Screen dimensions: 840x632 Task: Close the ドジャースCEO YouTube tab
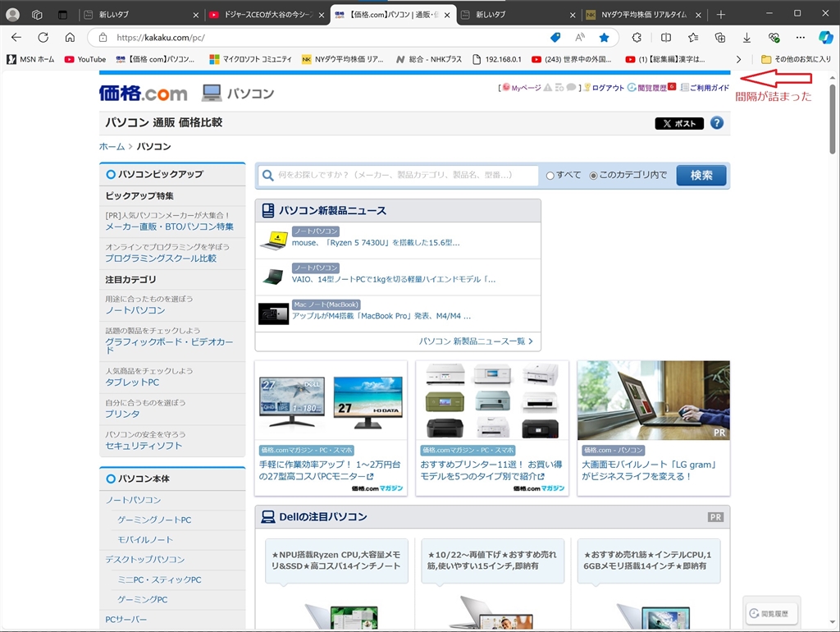(x=322, y=15)
